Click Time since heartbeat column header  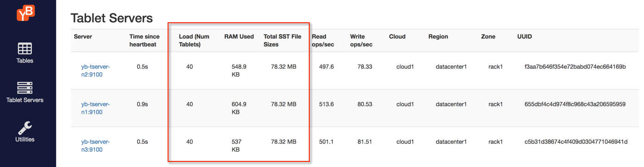(x=144, y=41)
